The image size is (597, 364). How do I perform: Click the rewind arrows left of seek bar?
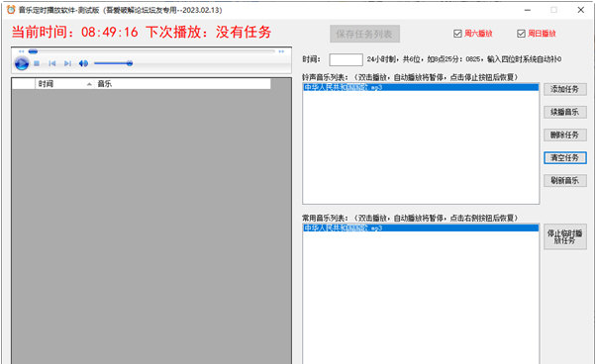coord(22,51)
